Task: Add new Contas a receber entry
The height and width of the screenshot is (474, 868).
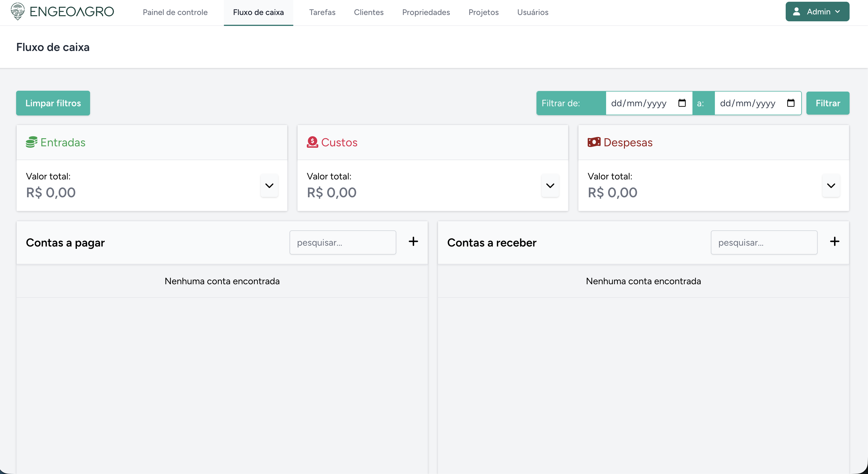Action: [x=834, y=241]
